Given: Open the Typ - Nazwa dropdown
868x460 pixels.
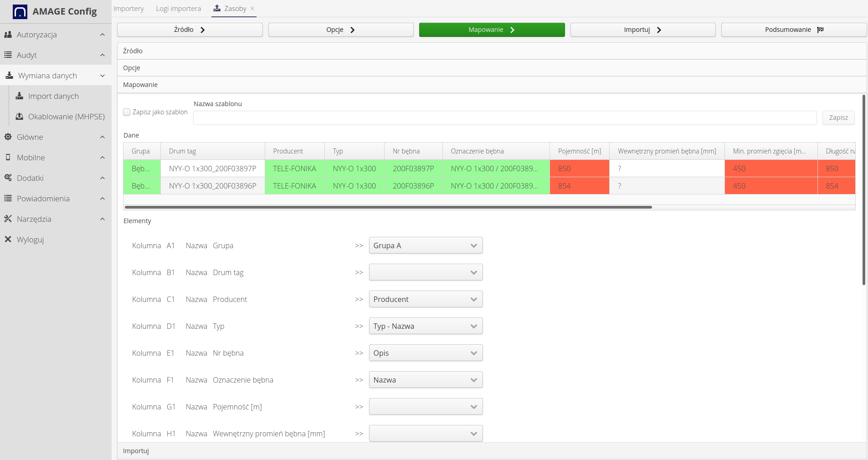Looking at the screenshot, I should coord(426,326).
